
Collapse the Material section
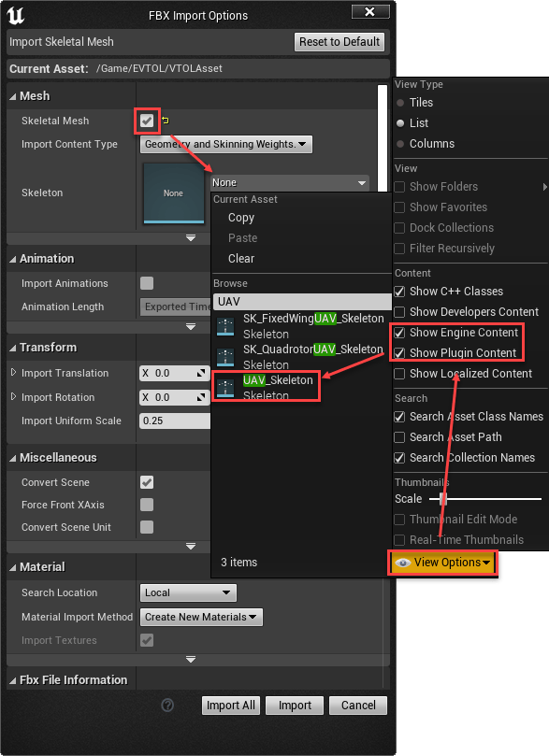[x=13, y=567]
